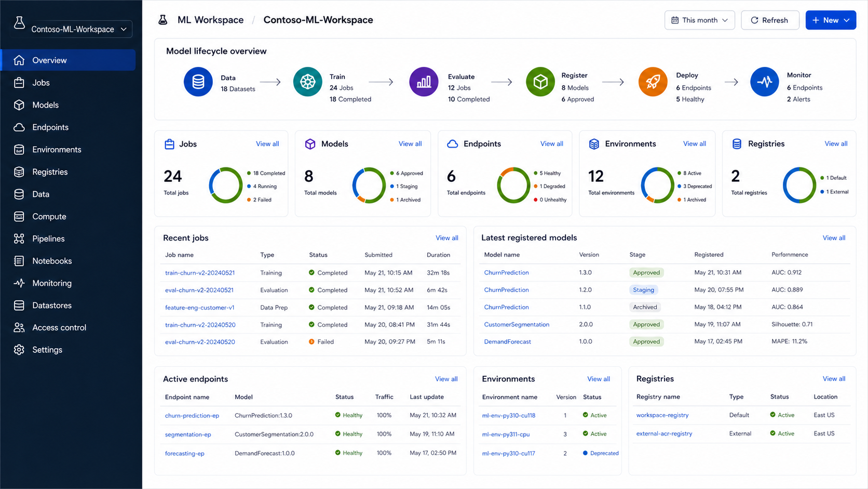The image size is (868, 489).
Task: Click View all on the Jobs card
Action: pyautogui.click(x=267, y=144)
